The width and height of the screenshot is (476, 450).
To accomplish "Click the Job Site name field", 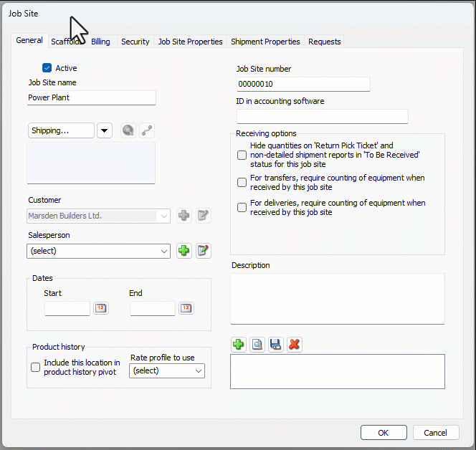I will (x=91, y=97).
